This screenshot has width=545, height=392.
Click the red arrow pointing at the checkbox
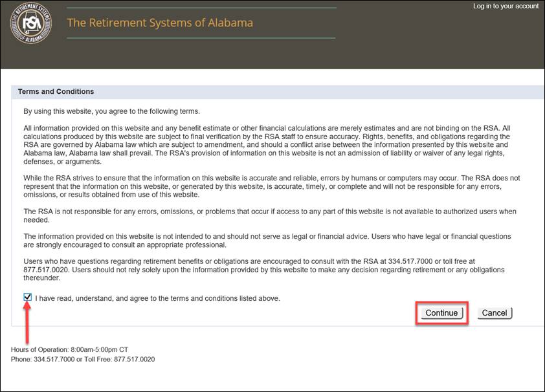coord(27,323)
